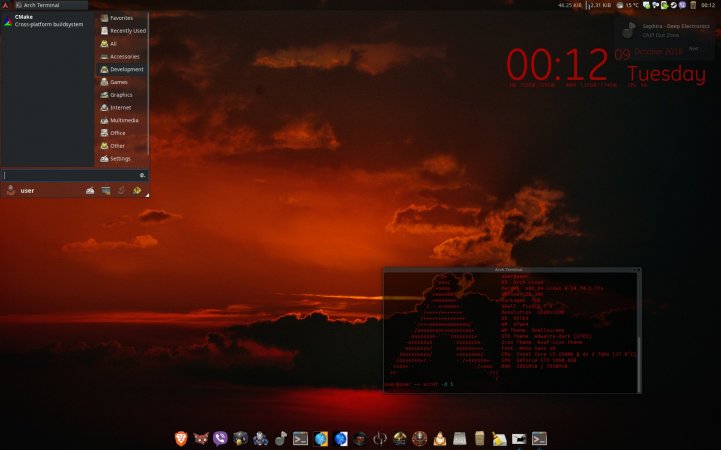721x450 pixels.
Task: Launch VLC media player from the dock
Action: (440, 439)
